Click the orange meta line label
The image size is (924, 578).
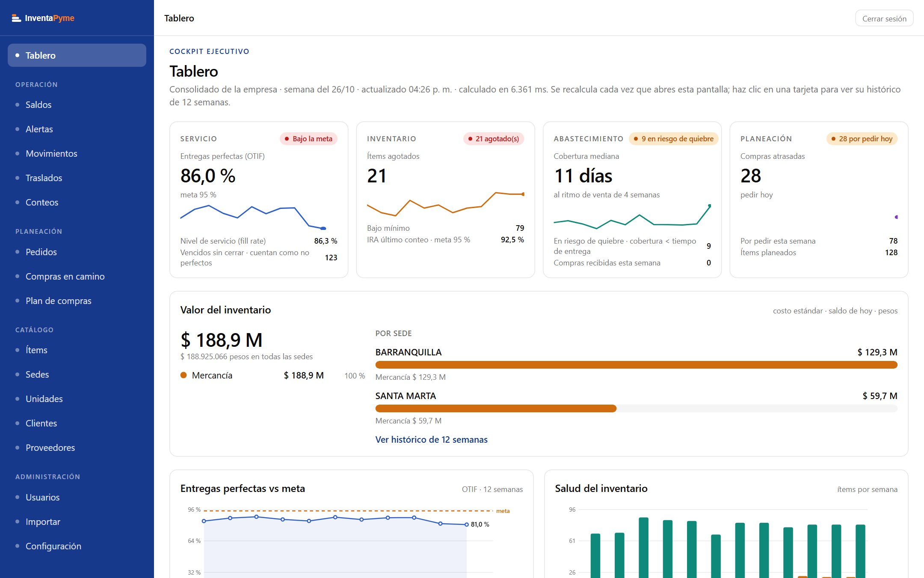(503, 511)
